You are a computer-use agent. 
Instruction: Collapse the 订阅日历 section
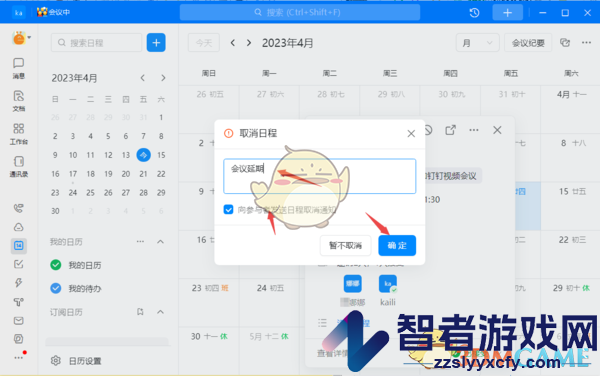pyautogui.click(x=161, y=312)
